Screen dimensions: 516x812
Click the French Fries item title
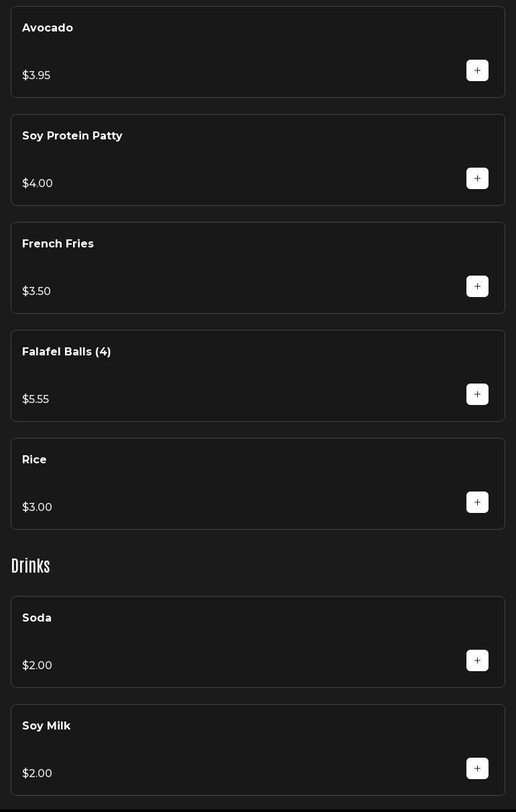click(x=58, y=244)
